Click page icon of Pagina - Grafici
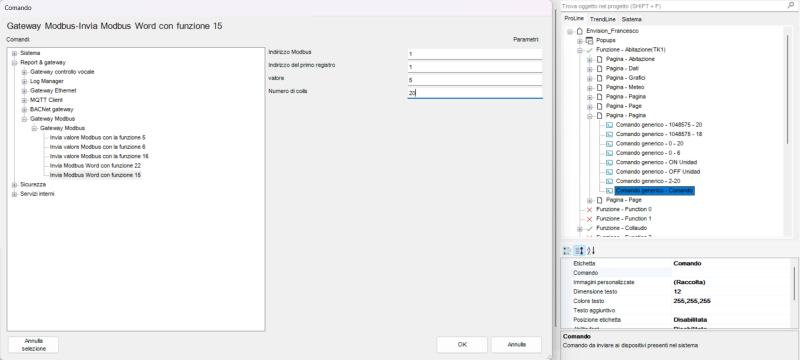The width and height of the screenshot is (800, 360). coord(599,78)
